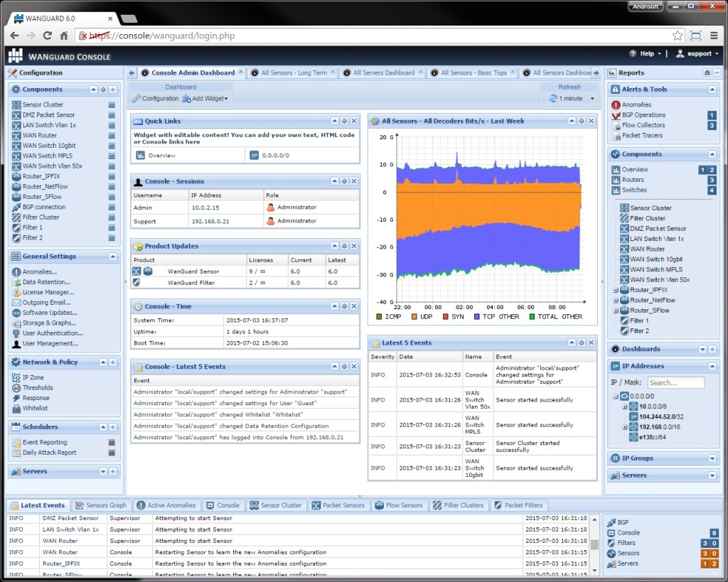Click the License Manager icon

tap(16, 292)
